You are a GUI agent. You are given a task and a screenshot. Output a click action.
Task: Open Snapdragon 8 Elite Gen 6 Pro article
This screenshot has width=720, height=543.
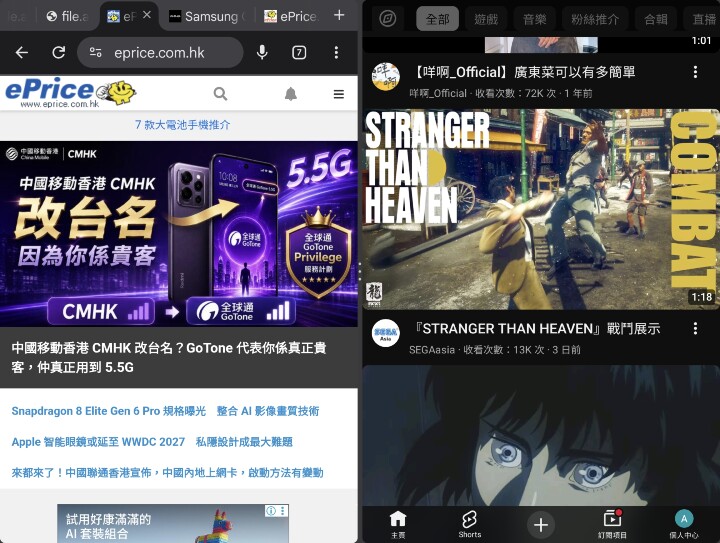coord(165,411)
